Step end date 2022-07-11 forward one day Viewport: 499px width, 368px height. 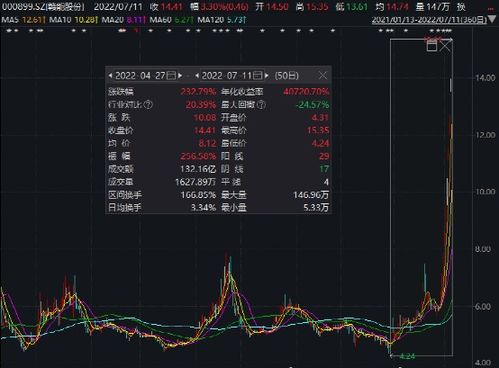tap(266, 76)
